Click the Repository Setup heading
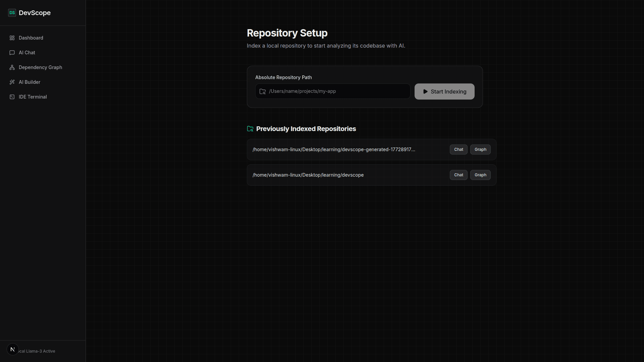The height and width of the screenshot is (362, 644). [287, 33]
